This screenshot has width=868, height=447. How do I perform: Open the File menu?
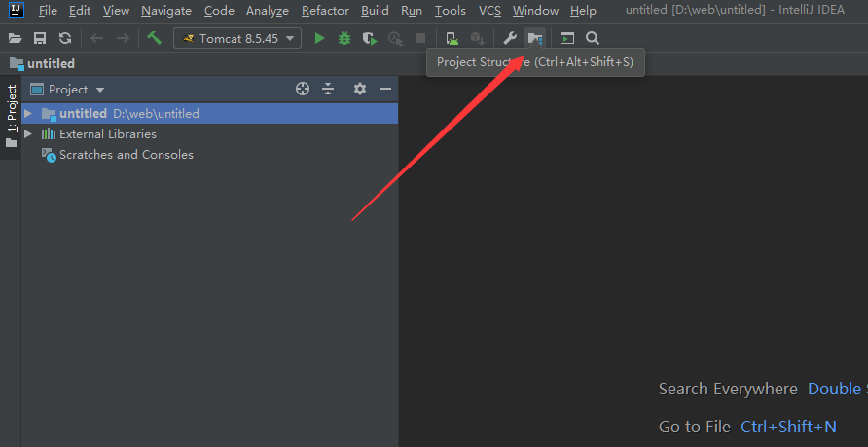coord(48,11)
